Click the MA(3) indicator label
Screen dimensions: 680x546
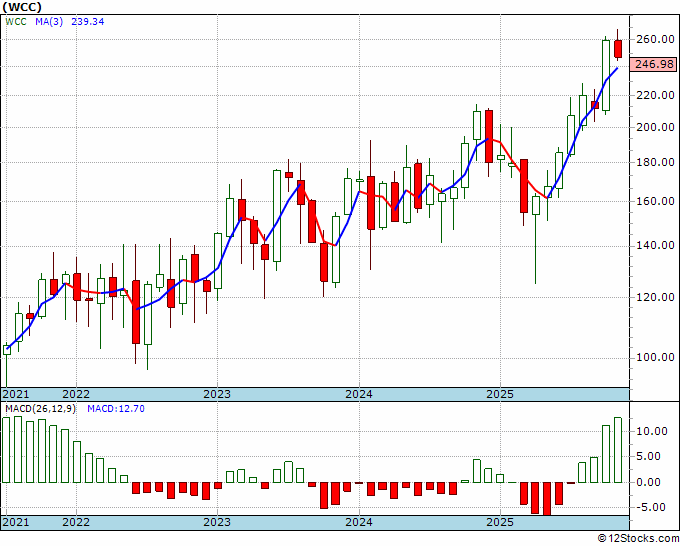pos(49,22)
